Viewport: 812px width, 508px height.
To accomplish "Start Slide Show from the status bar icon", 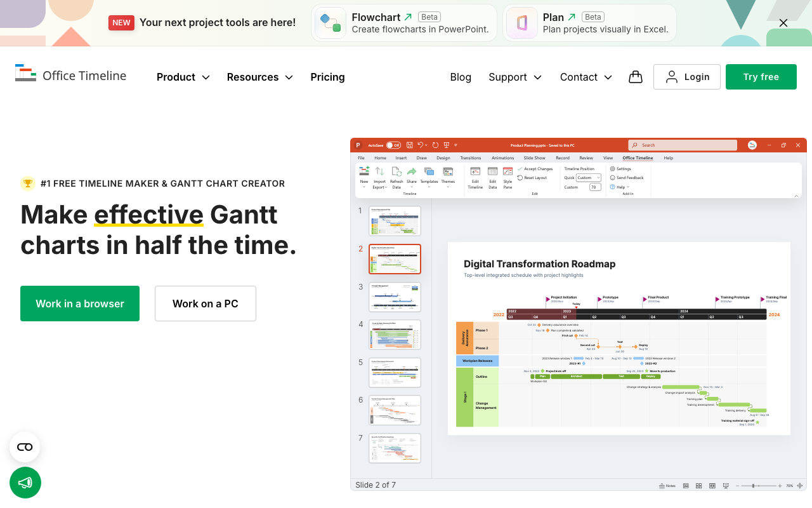I will 726,485.
